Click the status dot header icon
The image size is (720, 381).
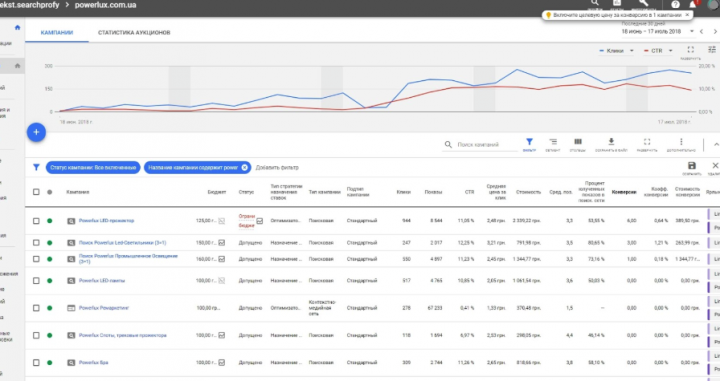50,192
